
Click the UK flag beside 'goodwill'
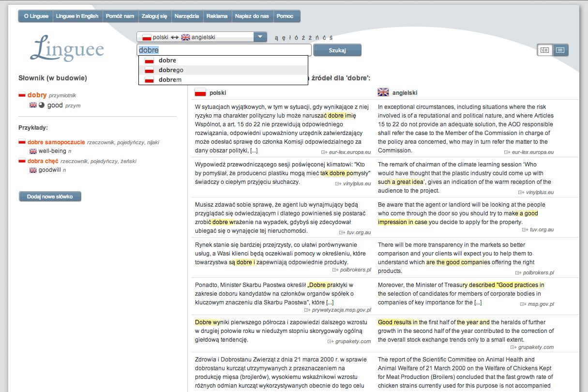[33, 170]
